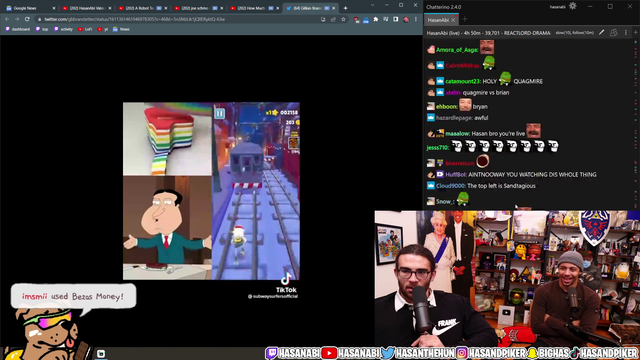Click username ehboon in chat
The width and height of the screenshot is (640, 360).
[x=447, y=107]
